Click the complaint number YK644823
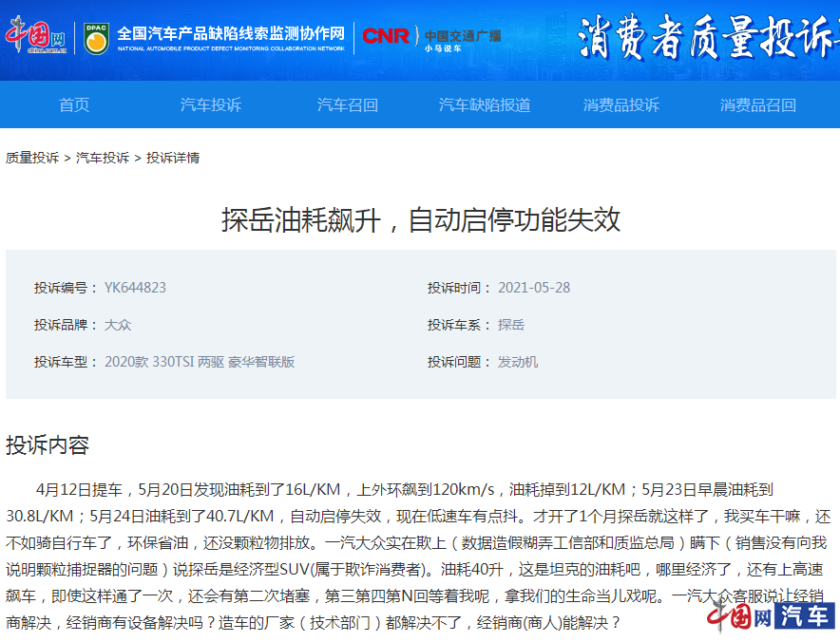 pyautogui.click(x=135, y=288)
